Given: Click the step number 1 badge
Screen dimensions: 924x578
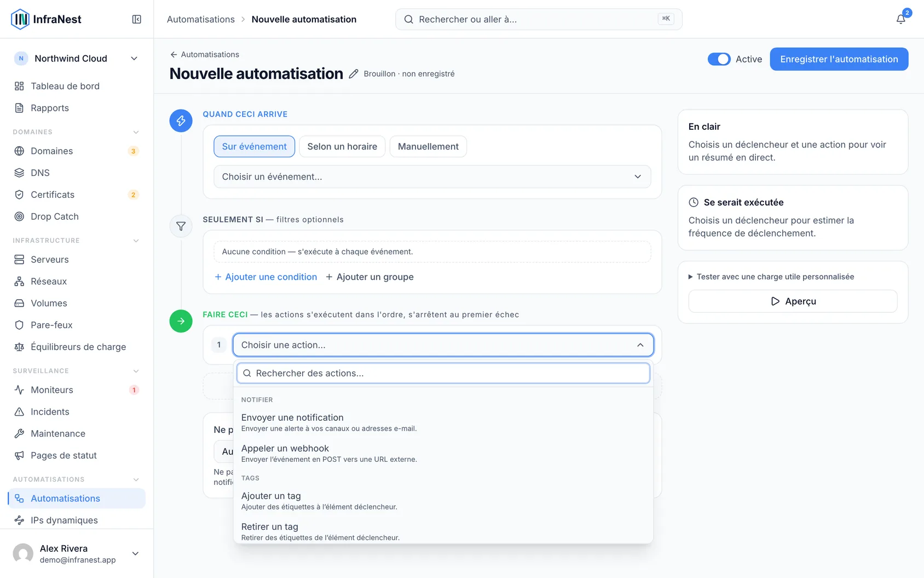Looking at the screenshot, I should click(218, 345).
